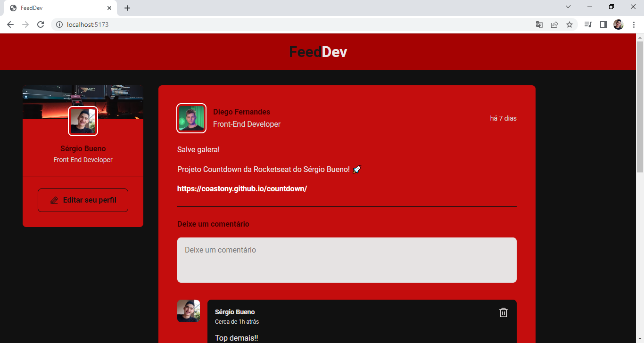This screenshot has height=343, width=644.
Task: Click 'Projeto Countdown da Rocketseat' paragraph
Action: coord(269,169)
